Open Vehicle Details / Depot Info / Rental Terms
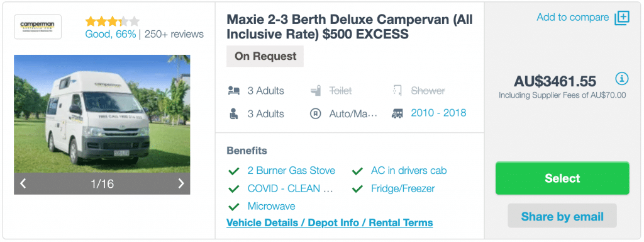The width and height of the screenshot is (644, 242). point(330,222)
